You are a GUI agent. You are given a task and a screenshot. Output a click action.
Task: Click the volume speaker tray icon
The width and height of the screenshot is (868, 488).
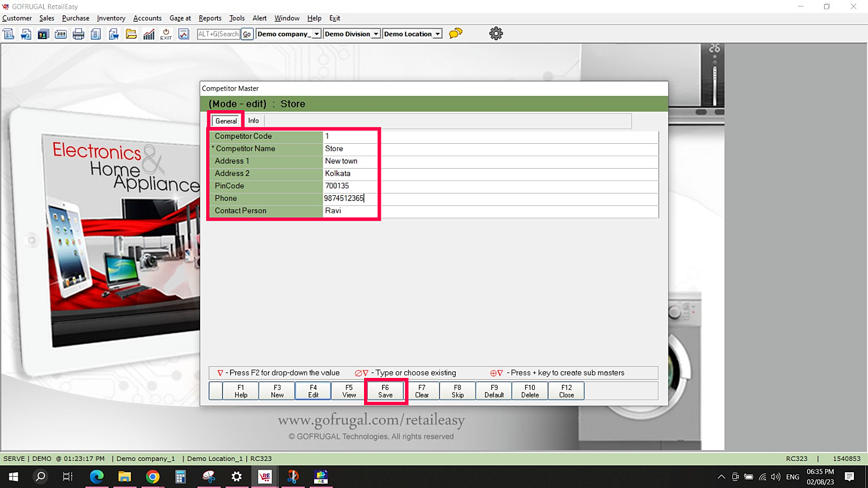click(x=776, y=477)
